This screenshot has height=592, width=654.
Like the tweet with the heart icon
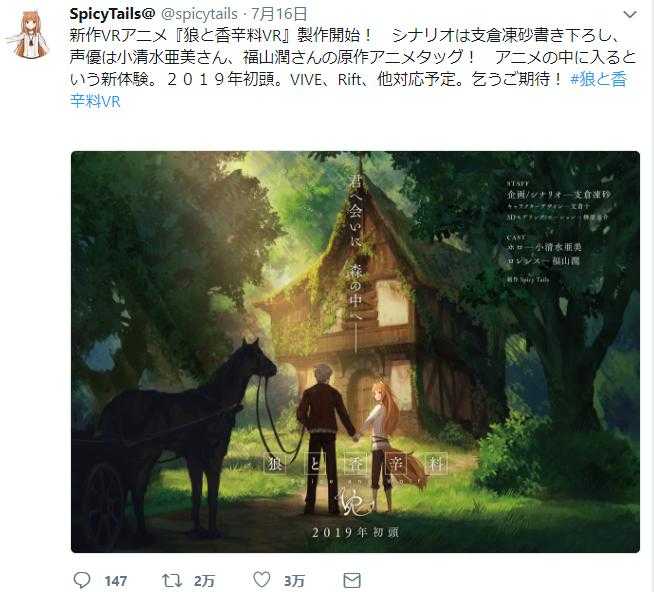point(262,579)
